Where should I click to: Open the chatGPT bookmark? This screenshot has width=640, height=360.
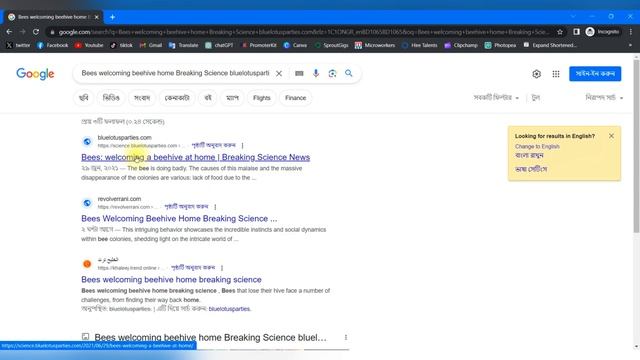[x=219, y=45]
